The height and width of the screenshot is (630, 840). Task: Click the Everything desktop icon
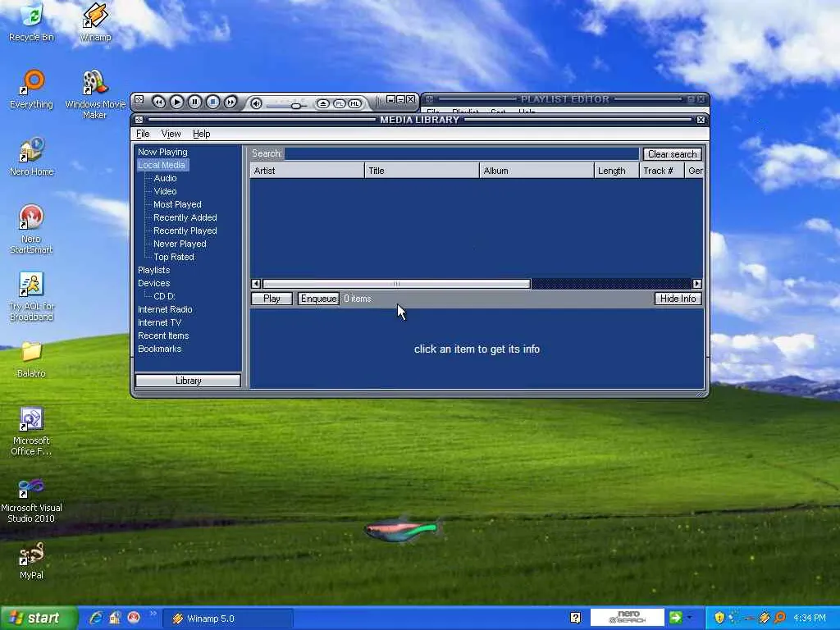33,82
